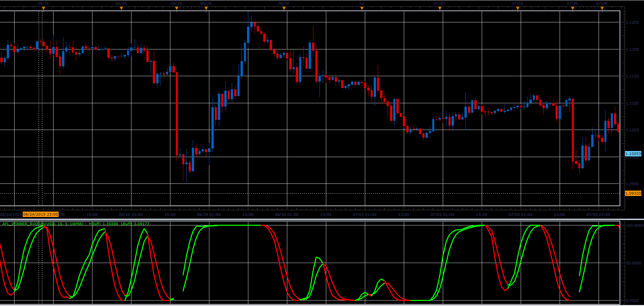Screen dimensions: 644x306
Task: Select the 07/05 day marker triangle
Action: (x=573, y=8)
